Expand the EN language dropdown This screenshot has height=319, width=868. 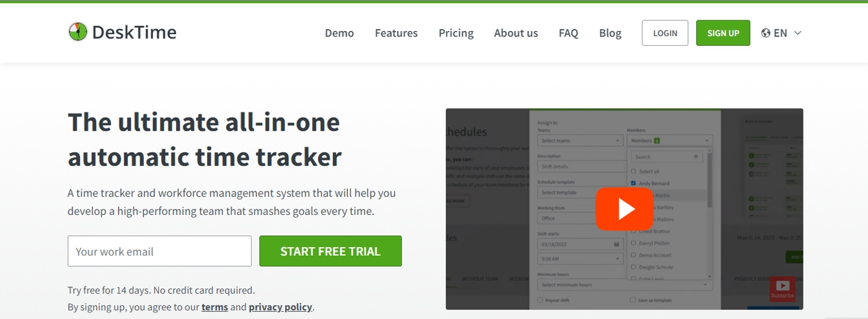pos(797,33)
